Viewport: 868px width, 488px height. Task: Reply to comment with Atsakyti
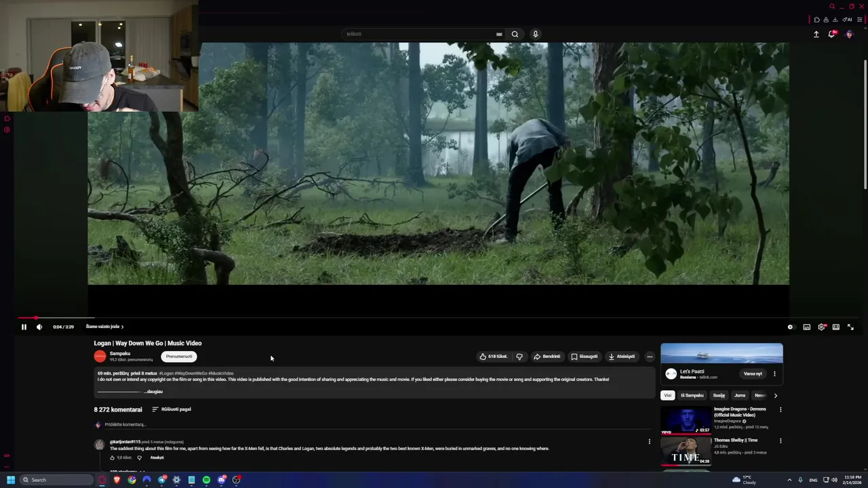[x=157, y=458]
